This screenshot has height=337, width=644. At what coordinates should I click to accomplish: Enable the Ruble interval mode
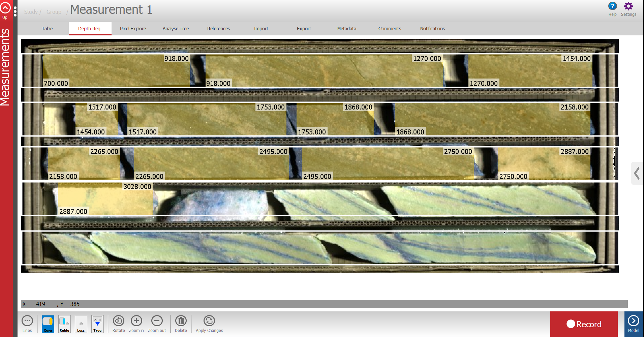pos(64,324)
